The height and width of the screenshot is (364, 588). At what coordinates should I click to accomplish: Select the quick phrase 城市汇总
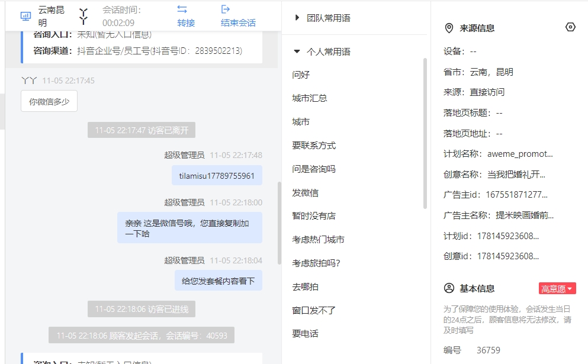pos(309,98)
